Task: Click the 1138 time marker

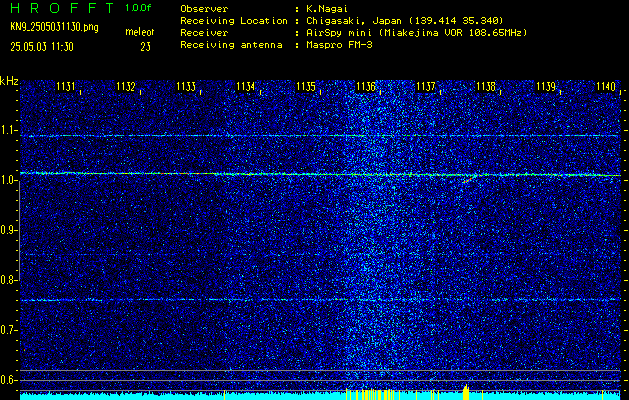Action: coord(486,86)
